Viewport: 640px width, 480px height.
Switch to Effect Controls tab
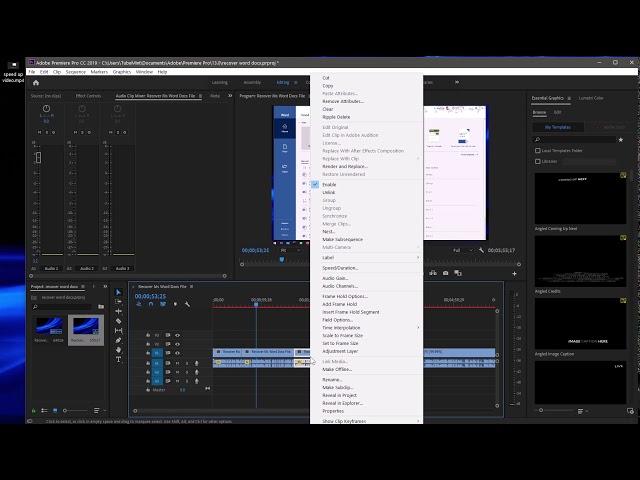tap(88, 96)
